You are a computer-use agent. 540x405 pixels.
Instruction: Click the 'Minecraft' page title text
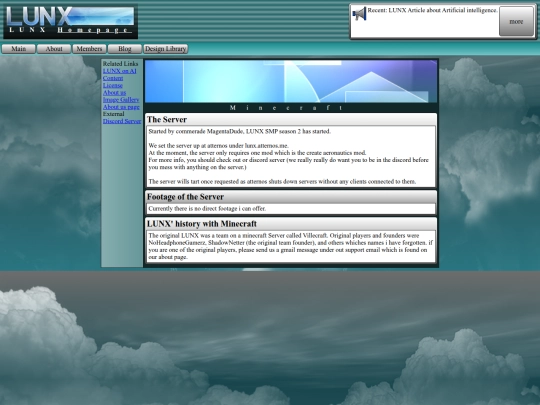287,108
